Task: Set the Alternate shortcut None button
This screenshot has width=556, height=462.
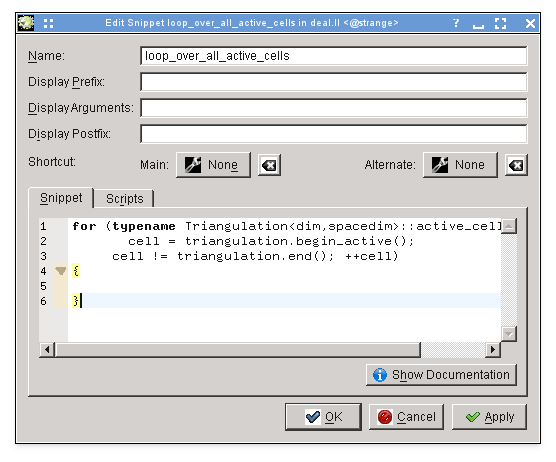Action: click(x=460, y=165)
